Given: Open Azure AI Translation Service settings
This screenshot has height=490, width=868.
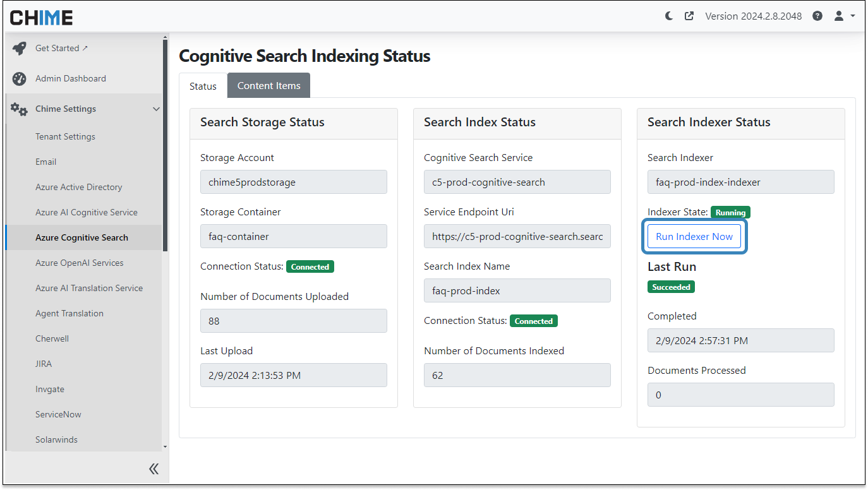Looking at the screenshot, I should 89,288.
